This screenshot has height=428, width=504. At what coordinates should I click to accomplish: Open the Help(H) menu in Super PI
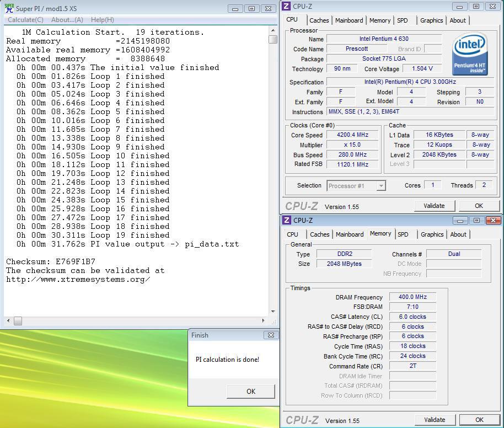click(102, 20)
